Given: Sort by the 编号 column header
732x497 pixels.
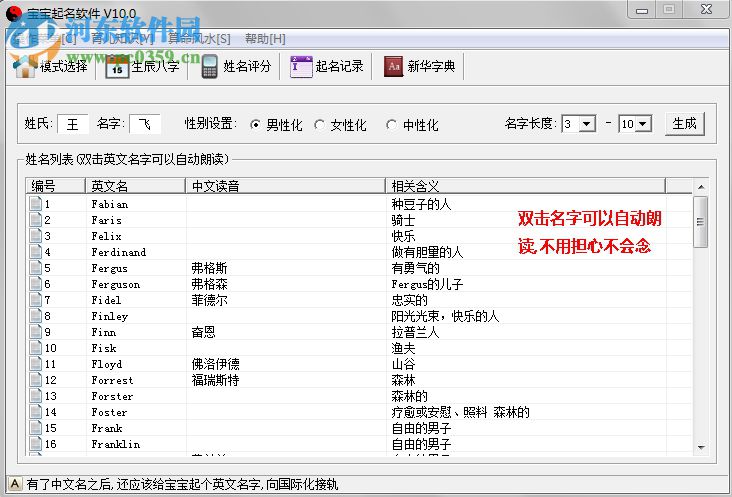Looking at the screenshot, I should click(56, 186).
